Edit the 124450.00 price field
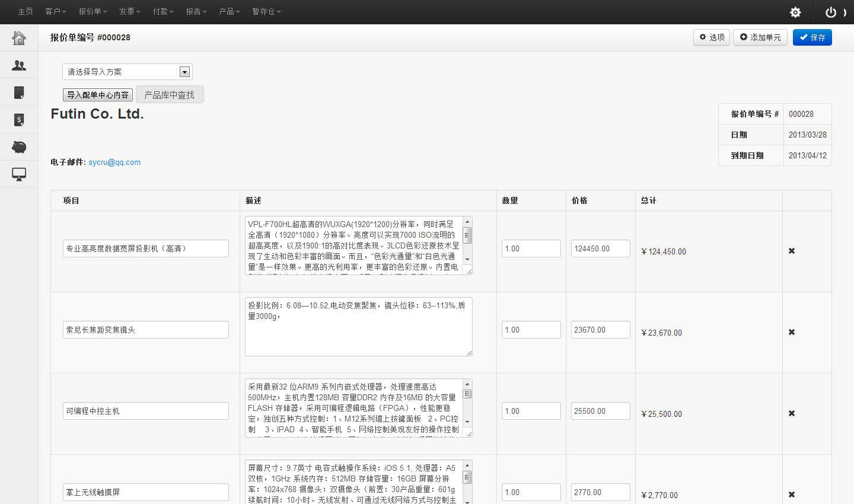Viewport: 854px width, 504px height. 601,248
